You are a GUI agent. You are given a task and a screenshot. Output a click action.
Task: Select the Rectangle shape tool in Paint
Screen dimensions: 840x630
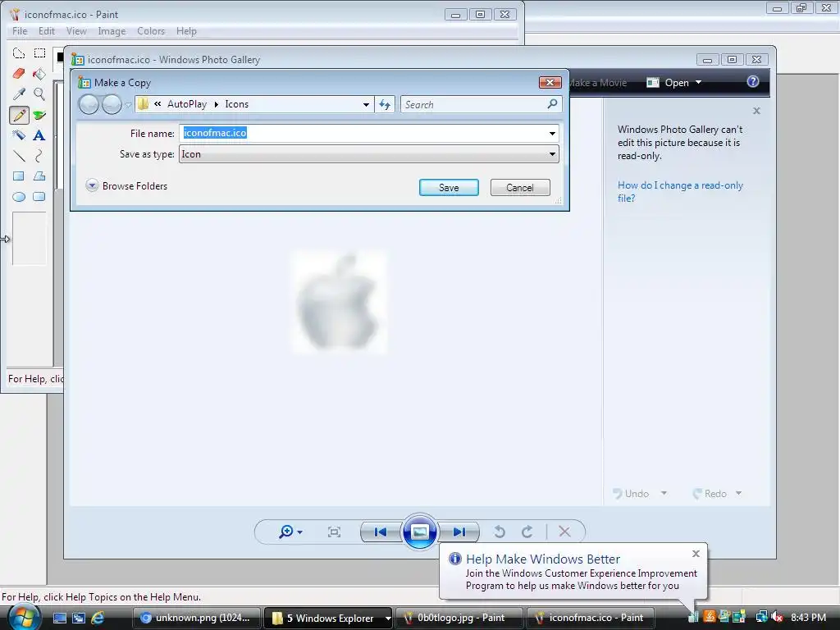coord(19,176)
